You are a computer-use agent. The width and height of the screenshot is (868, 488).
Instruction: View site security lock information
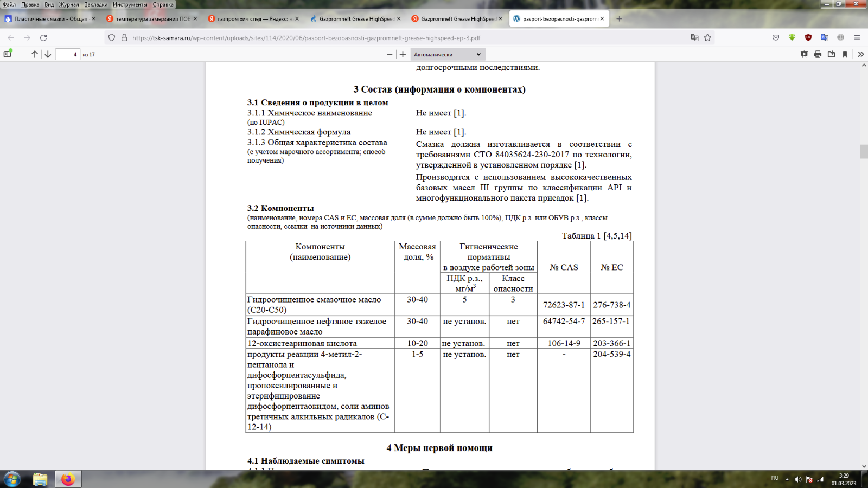point(124,38)
